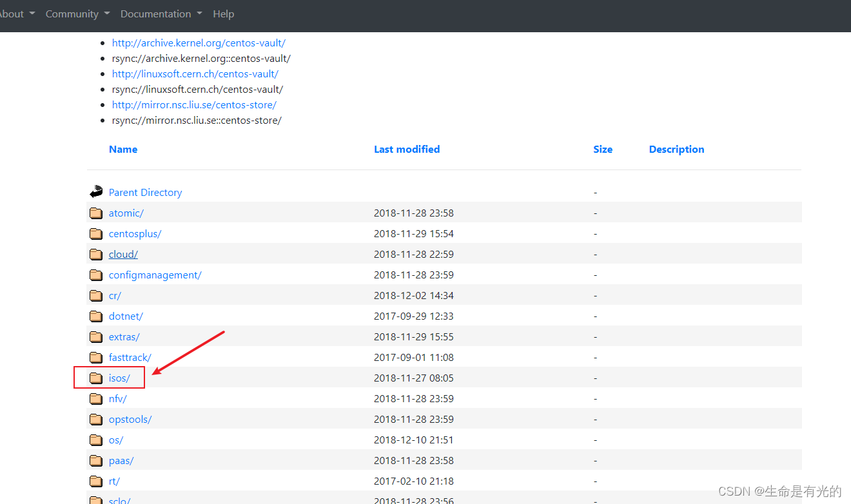This screenshot has width=851, height=504.
Task: Open the centosplus/ directory link
Action: pos(135,233)
